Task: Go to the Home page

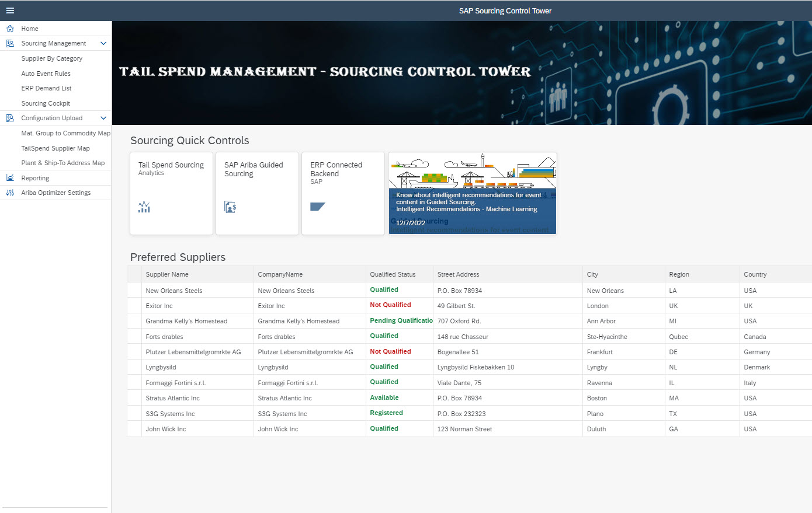Action: tap(30, 29)
